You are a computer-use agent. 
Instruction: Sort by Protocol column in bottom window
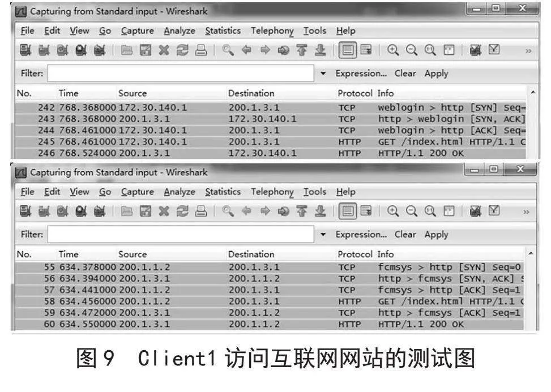pos(355,254)
